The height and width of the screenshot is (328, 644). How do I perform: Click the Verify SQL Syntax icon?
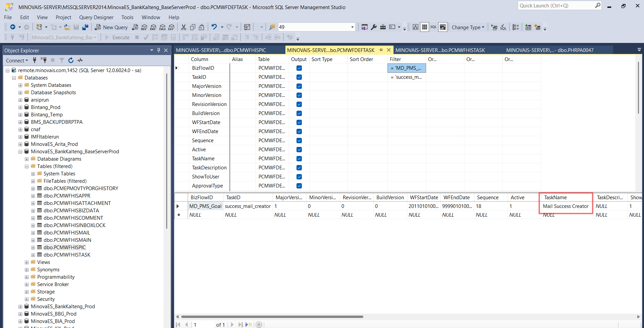503,28
